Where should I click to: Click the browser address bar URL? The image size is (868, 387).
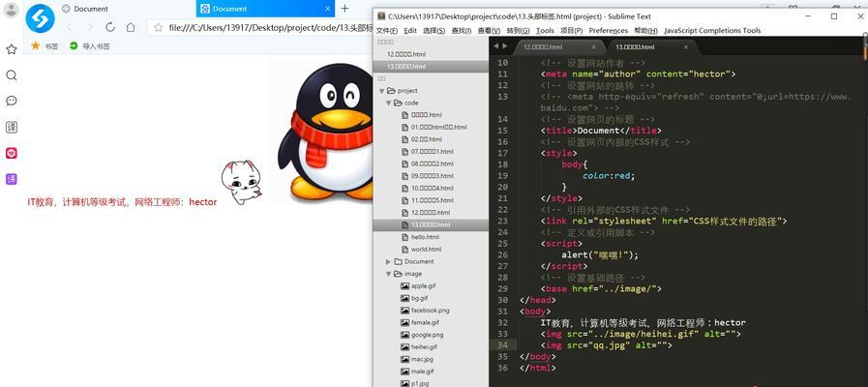point(271,27)
